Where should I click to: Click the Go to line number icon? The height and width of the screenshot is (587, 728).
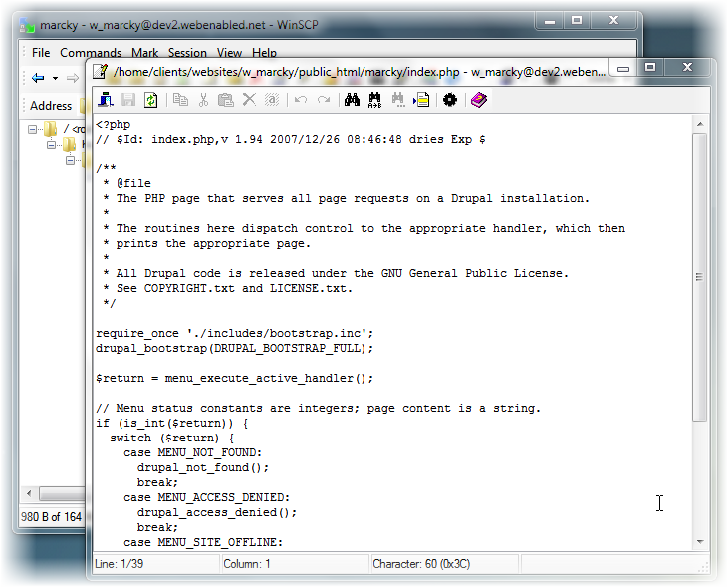(x=421, y=100)
